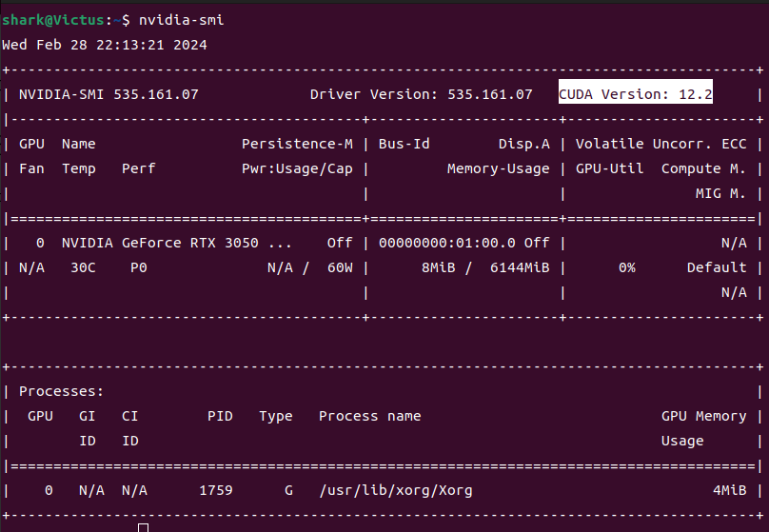Click the 'Perf' column header
The image size is (769, 532).
[139, 168]
